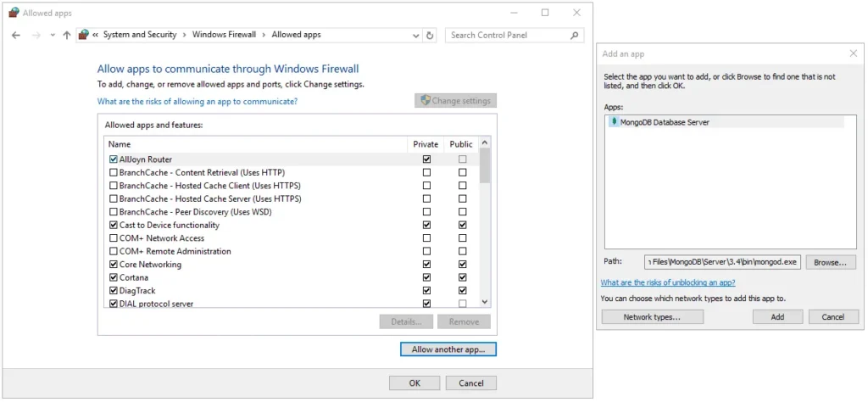Click the Browse button next to Path
Image resolution: width=868 pixels, height=402 pixels.
829,263
